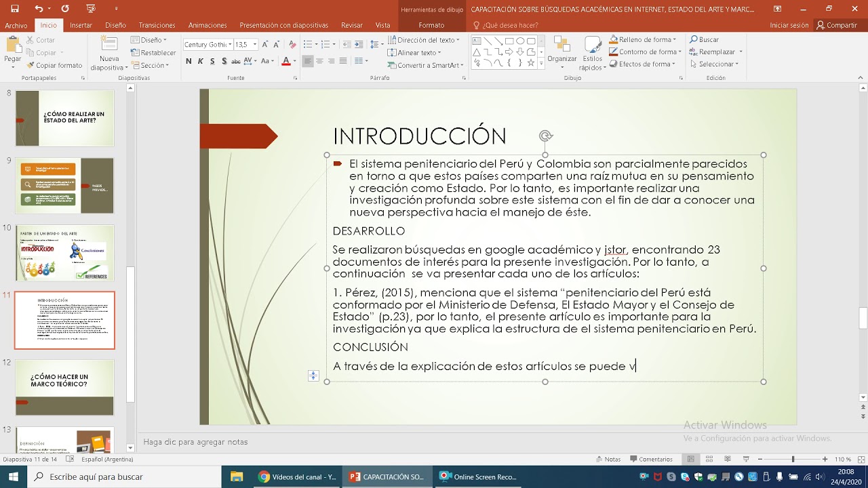This screenshot has width=868, height=488.
Task: Open Alinear texto dropdown
Action: [414, 52]
